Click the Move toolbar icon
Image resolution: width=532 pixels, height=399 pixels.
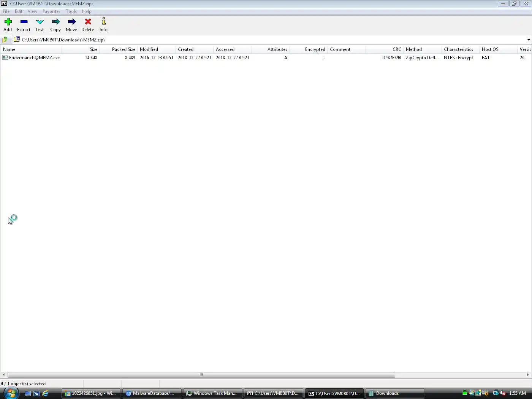pos(72,22)
